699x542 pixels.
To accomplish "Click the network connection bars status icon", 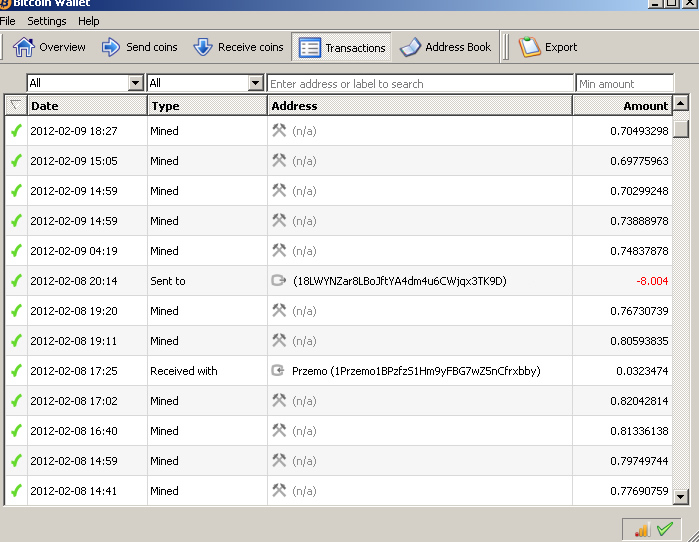I will (642, 530).
